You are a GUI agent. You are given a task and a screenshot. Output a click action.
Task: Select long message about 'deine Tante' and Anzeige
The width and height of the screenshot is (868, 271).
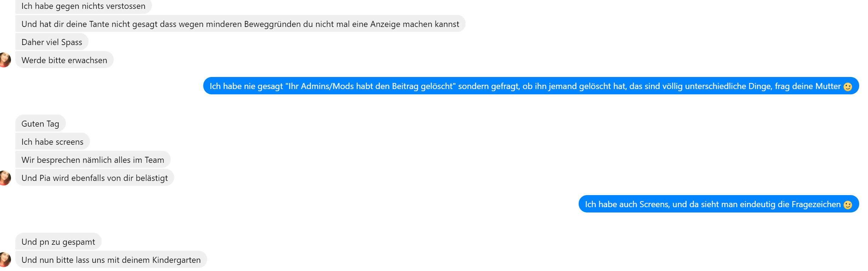pyautogui.click(x=240, y=24)
